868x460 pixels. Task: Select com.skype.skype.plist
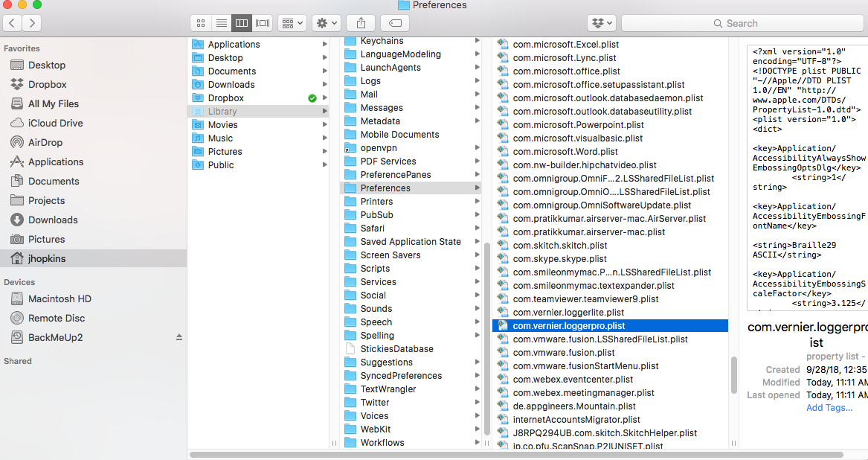click(x=610, y=259)
